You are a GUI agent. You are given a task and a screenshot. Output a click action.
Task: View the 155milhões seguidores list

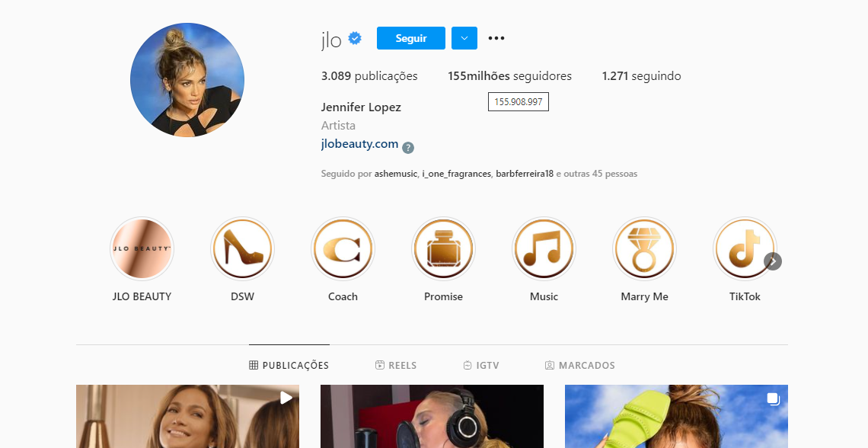(x=510, y=76)
